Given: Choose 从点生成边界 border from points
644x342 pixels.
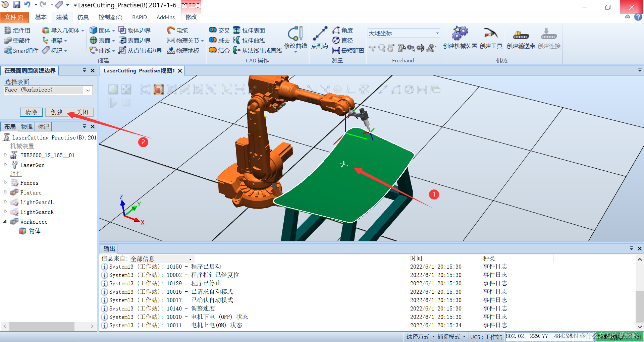Looking at the screenshot, I should (140, 51).
